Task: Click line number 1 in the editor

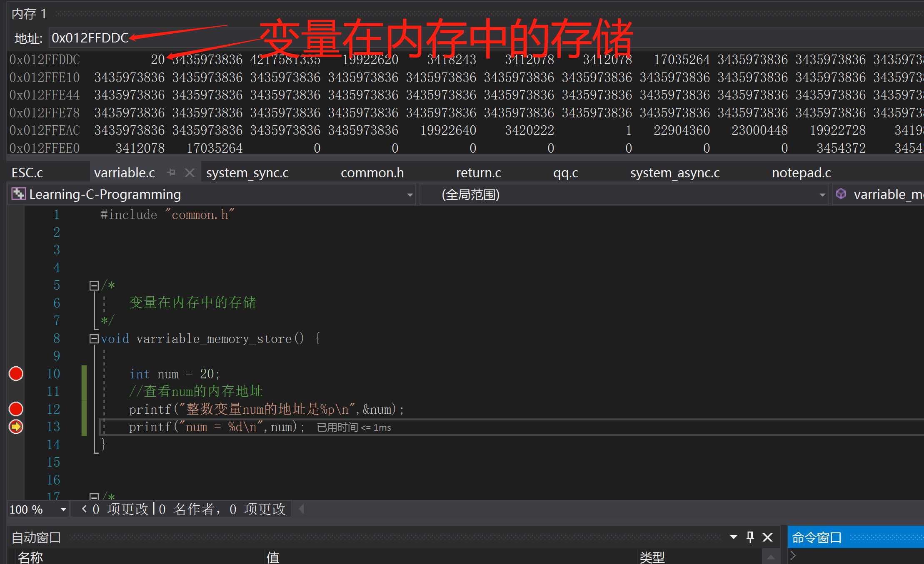Action: [57, 215]
